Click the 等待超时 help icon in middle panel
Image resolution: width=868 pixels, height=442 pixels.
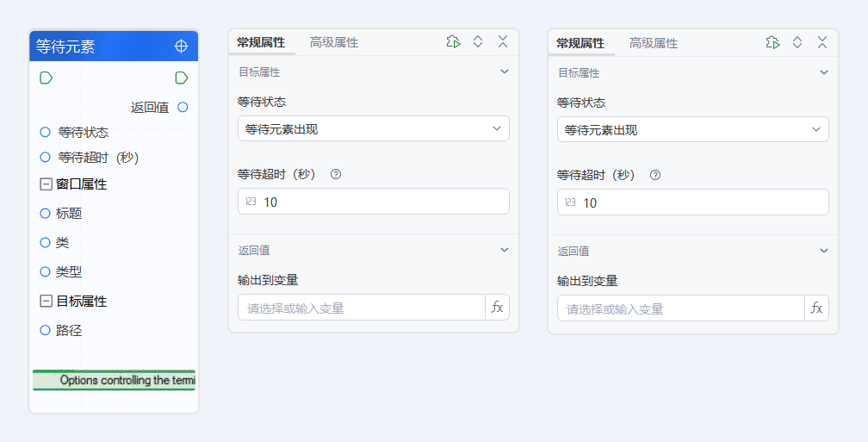(x=336, y=174)
